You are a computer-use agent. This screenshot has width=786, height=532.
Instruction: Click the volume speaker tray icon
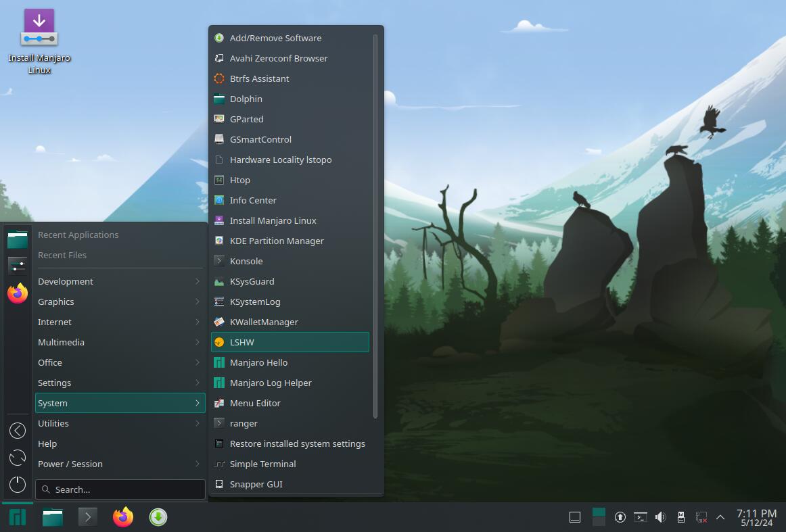[x=661, y=517]
